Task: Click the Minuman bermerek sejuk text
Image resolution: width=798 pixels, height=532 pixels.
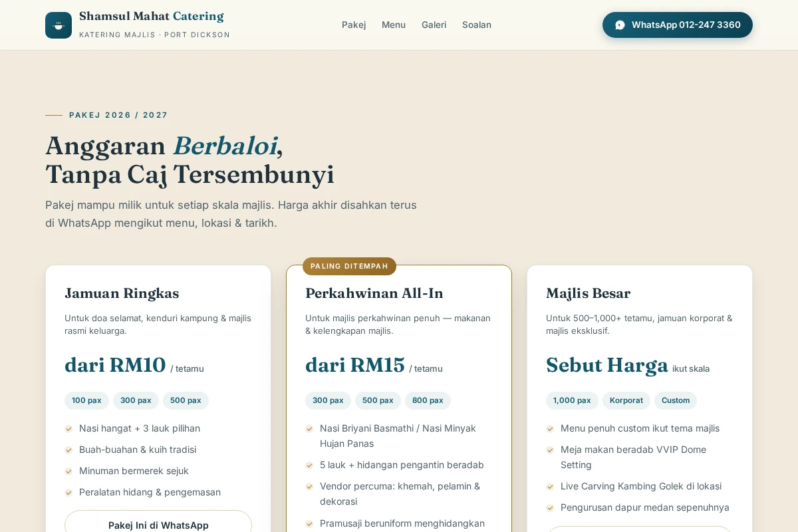Action: (x=134, y=471)
